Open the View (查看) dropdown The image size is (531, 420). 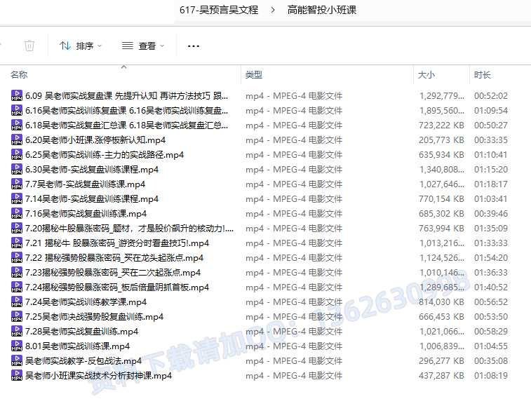pos(143,46)
